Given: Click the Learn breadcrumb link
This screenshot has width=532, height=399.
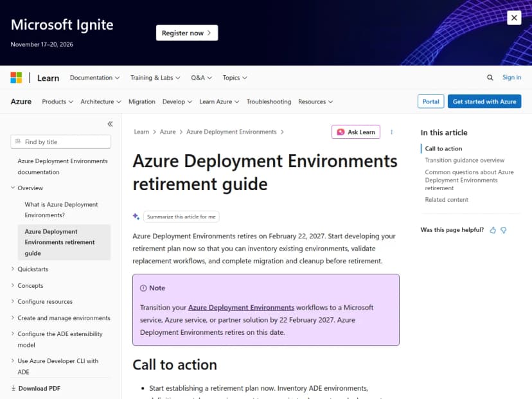Looking at the screenshot, I should click(x=141, y=132).
